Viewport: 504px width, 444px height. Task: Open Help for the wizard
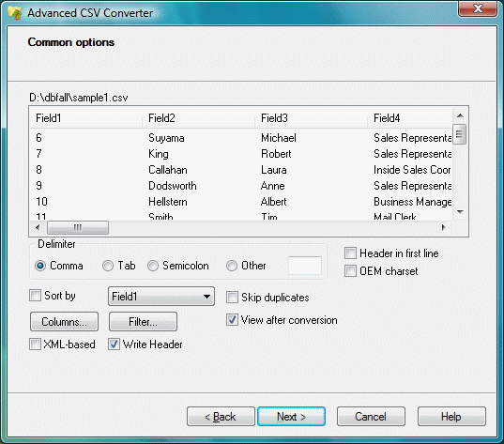451,417
